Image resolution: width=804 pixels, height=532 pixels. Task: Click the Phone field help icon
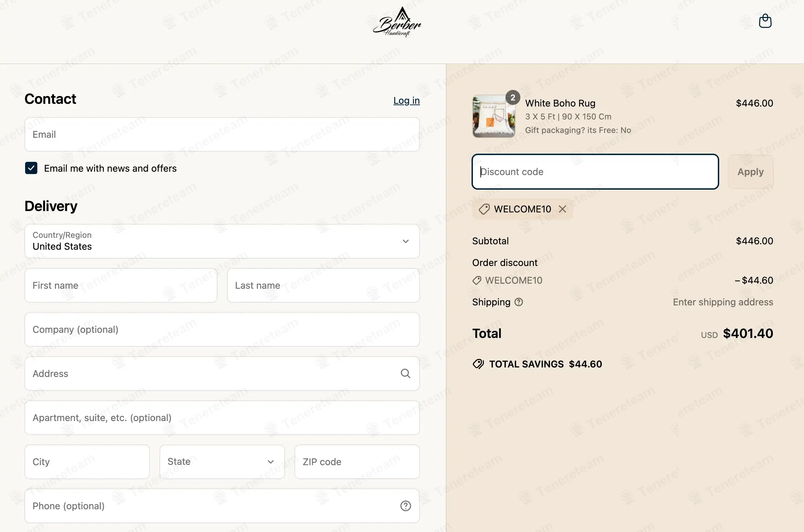(x=405, y=506)
